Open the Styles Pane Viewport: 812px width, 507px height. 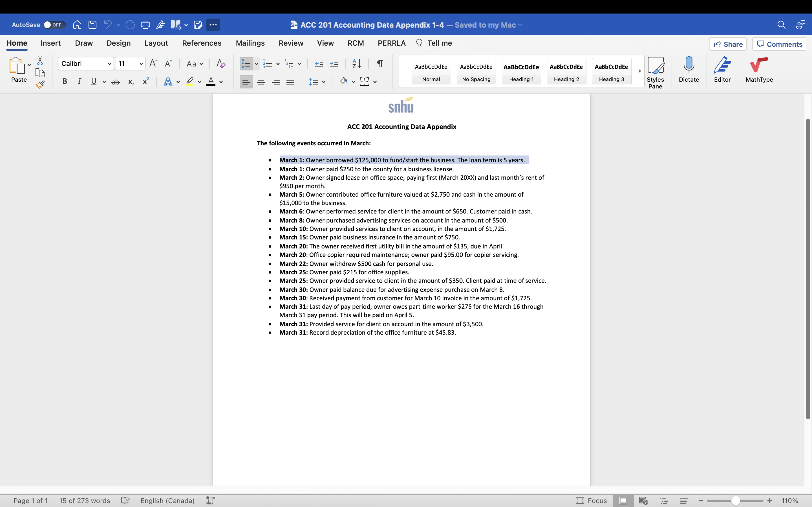(x=656, y=71)
